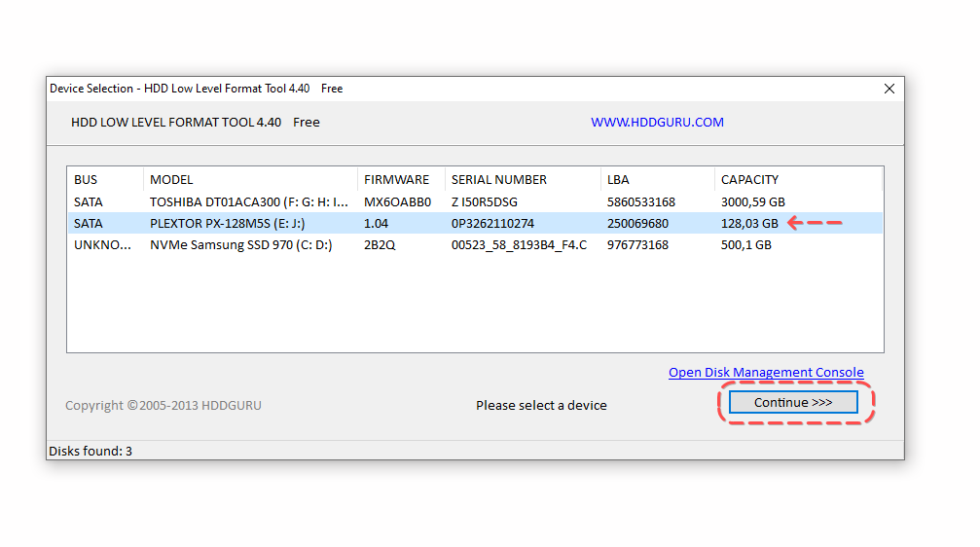
Task: Click firmware value 1.04
Action: point(377,223)
